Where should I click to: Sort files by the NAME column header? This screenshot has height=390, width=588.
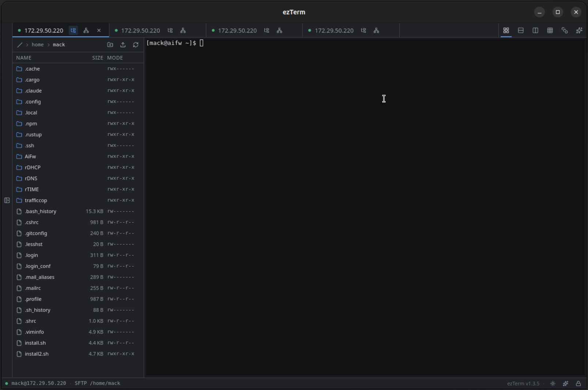coord(24,58)
